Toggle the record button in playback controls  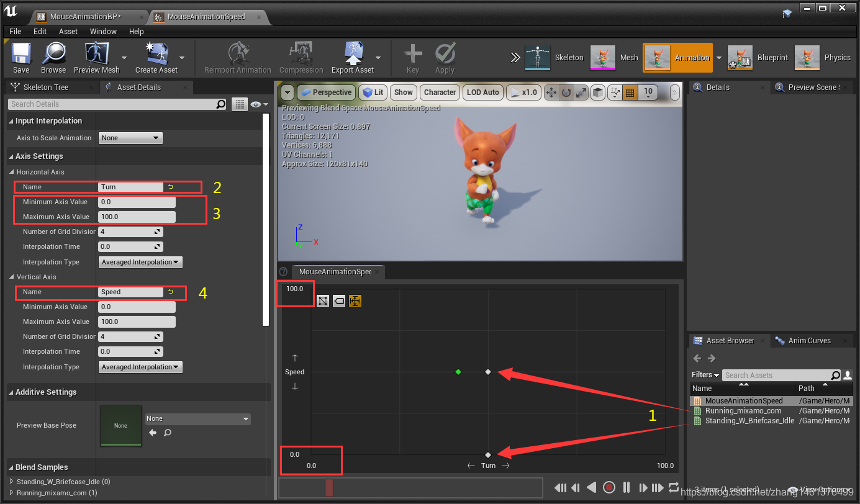point(609,488)
